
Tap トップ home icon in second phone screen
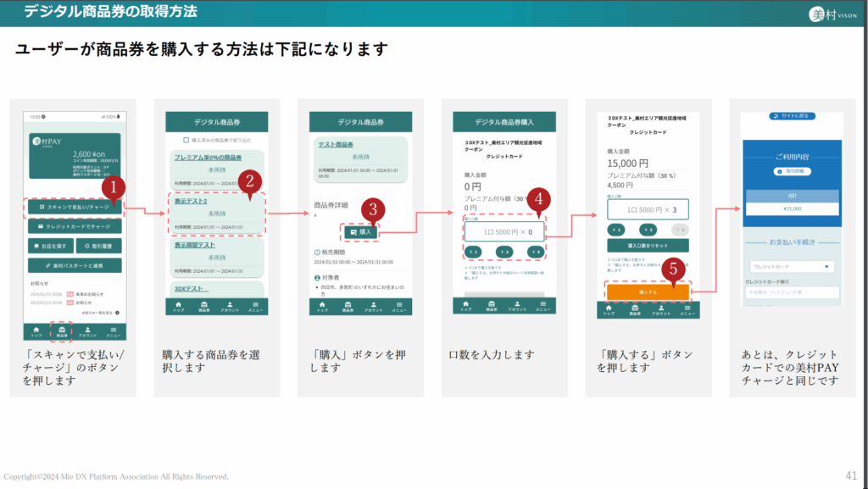pyautogui.click(x=179, y=307)
